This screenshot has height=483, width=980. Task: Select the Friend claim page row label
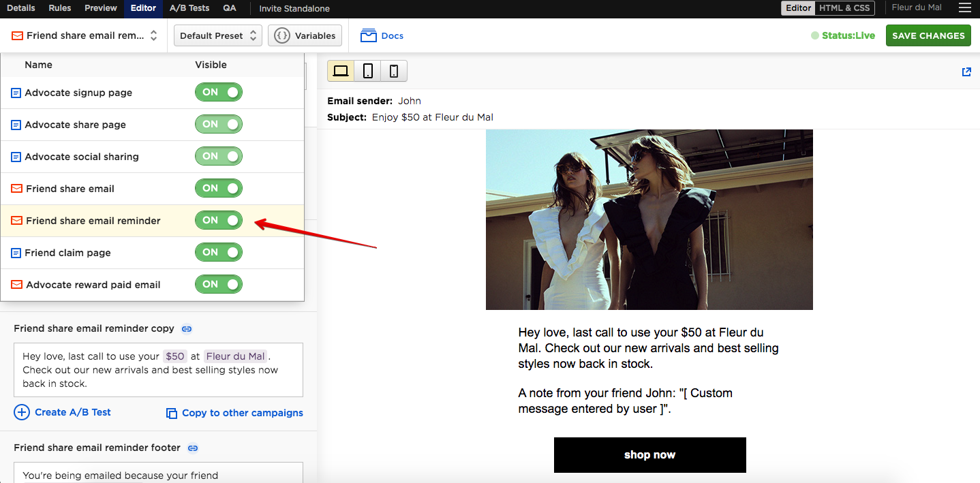(x=68, y=253)
